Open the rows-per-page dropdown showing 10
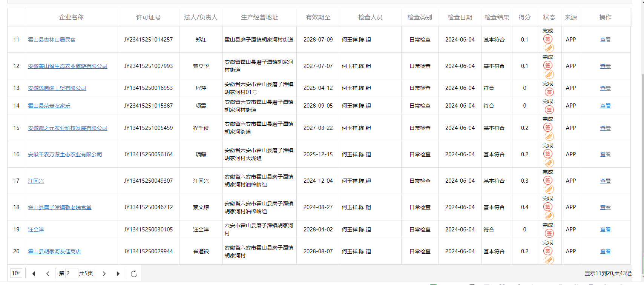Image resolution: width=644 pixels, height=285 pixels. (16, 273)
